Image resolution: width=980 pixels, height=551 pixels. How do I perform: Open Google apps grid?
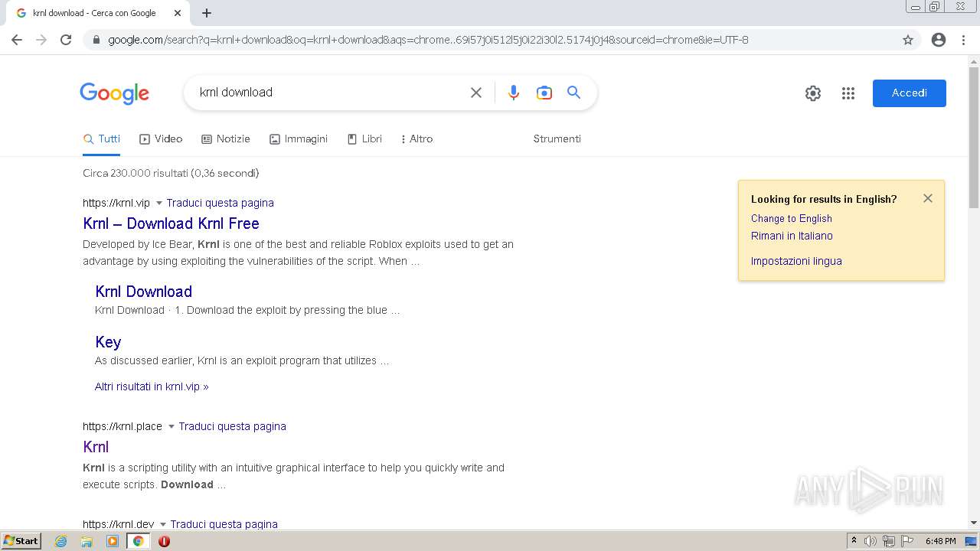848,93
